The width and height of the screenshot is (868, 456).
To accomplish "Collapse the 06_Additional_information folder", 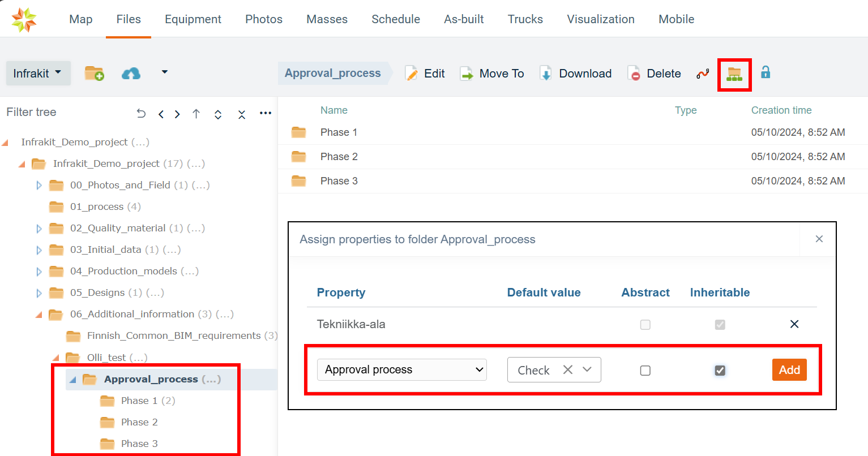I will (39, 315).
